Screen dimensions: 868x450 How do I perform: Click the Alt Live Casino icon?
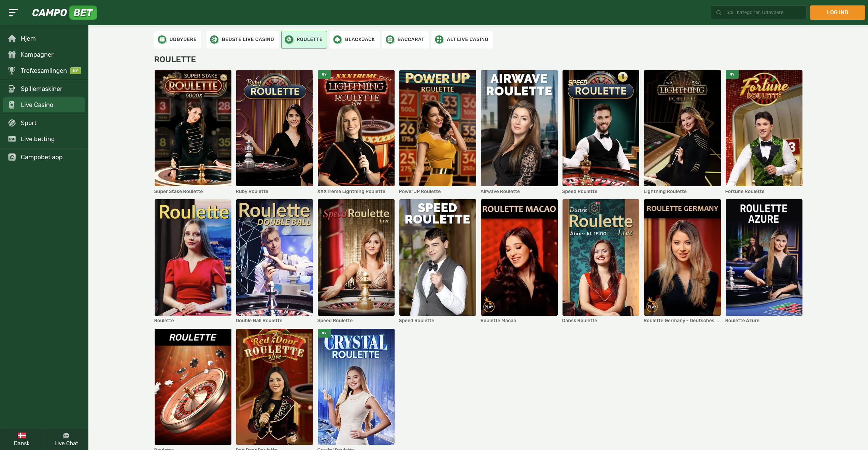point(439,40)
